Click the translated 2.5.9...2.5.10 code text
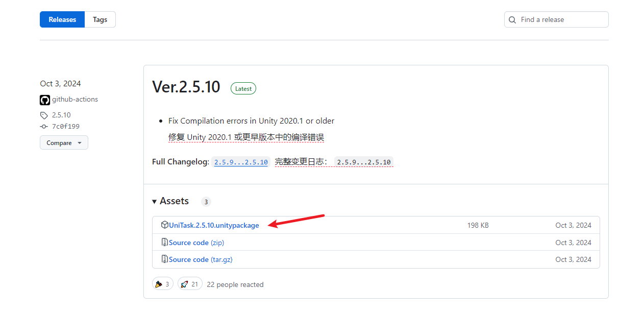This screenshot has height=313, width=644. [364, 162]
